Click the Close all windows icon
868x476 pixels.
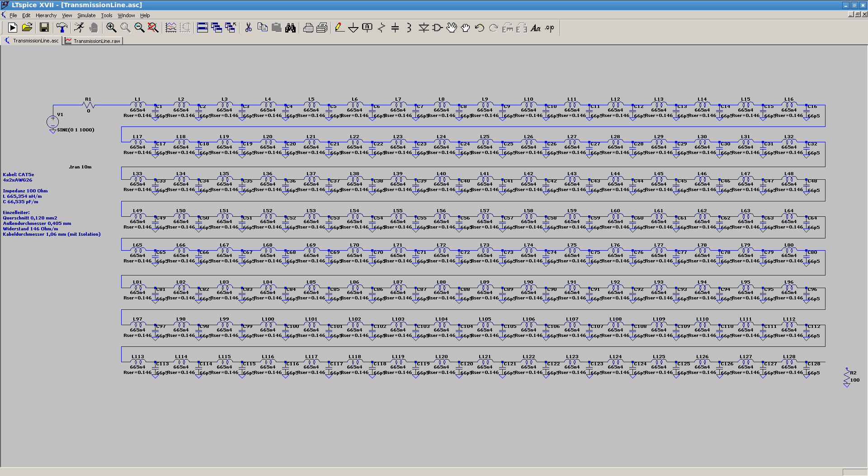(231, 28)
